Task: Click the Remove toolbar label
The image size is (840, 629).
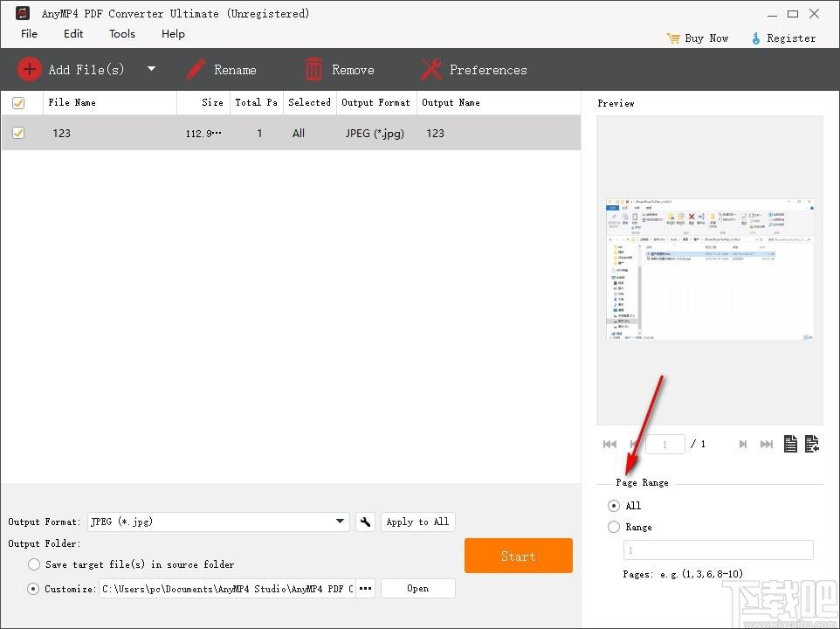Action: click(x=353, y=70)
